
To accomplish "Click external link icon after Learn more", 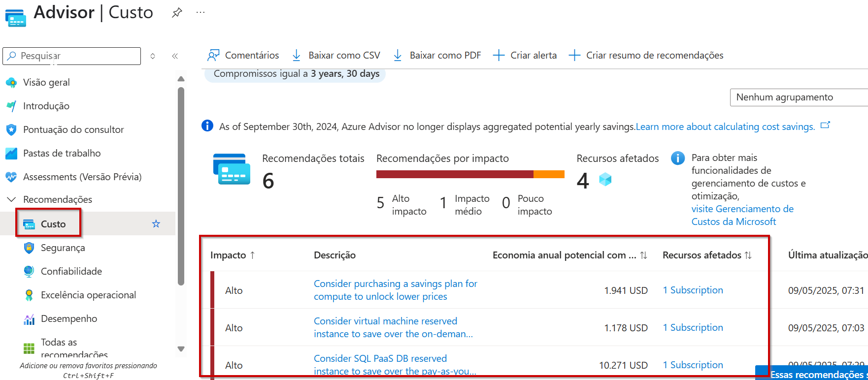I will click(x=825, y=126).
